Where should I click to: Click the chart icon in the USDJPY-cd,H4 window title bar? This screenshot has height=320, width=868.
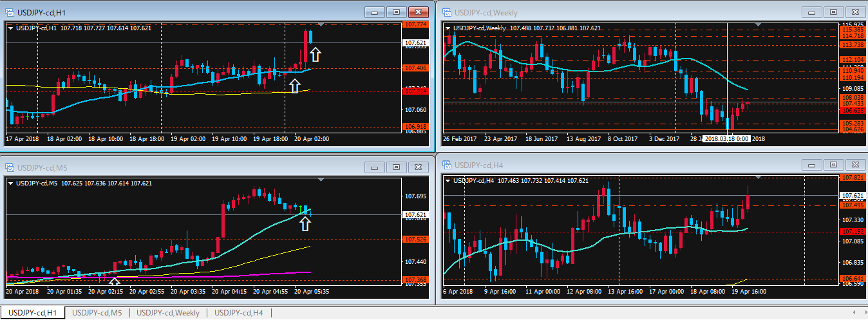[446, 167]
